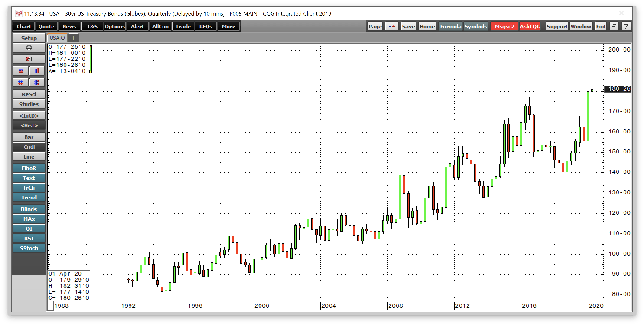Click the CQG app icon in title bar
The width and height of the screenshot is (644, 325).
pyautogui.click(x=19, y=13)
